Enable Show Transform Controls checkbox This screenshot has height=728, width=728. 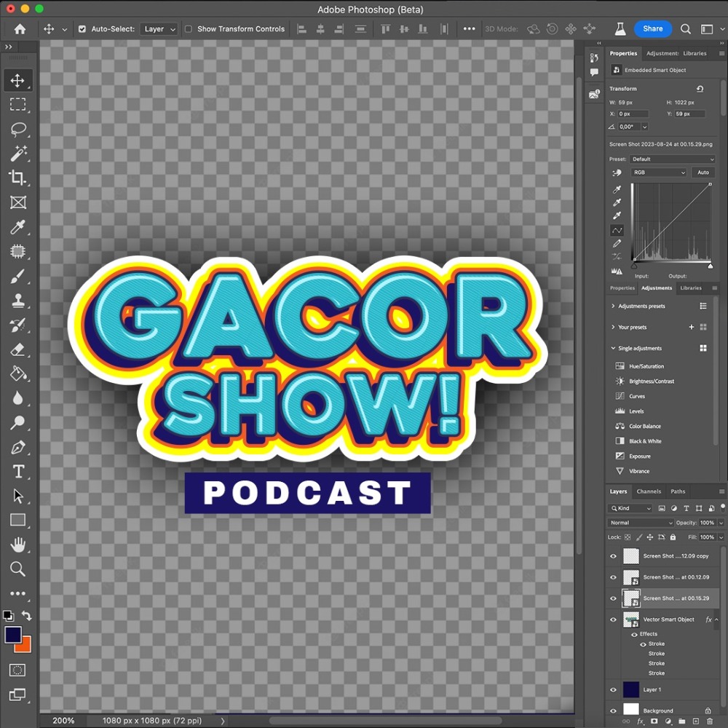pyautogui.click(x=189, y=29)
